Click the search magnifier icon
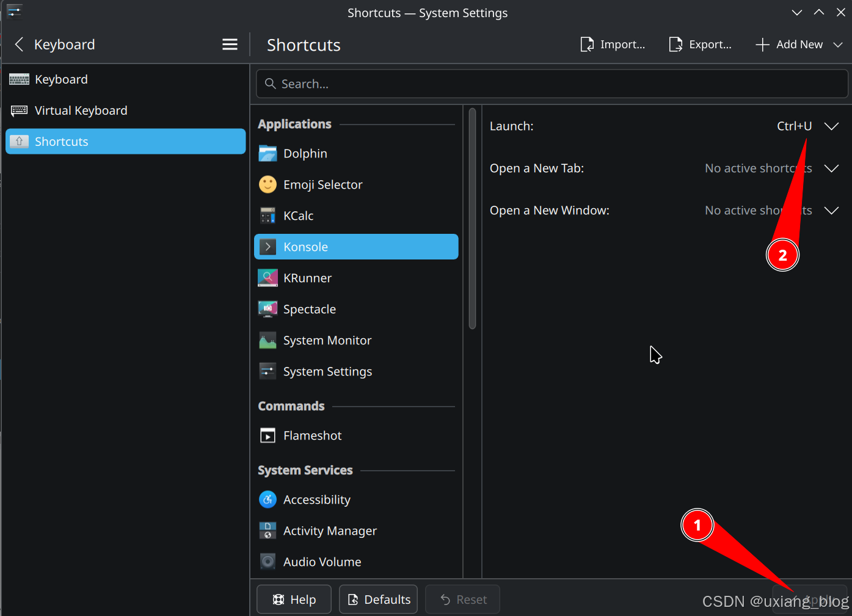Screen dimensions: 852x616 point(271,84)
